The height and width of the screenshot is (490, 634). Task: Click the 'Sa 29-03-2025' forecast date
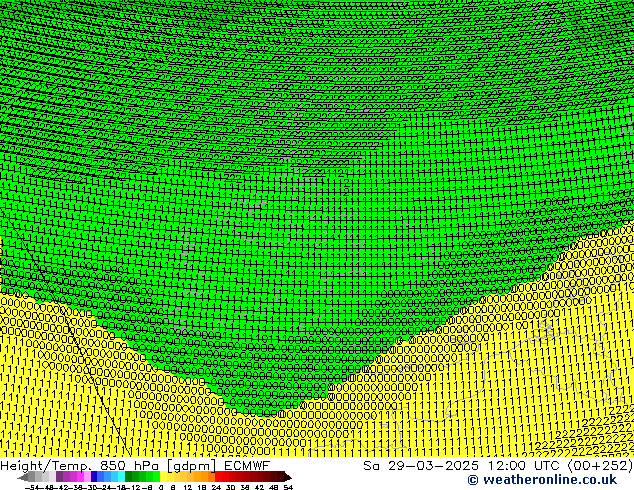421,466
